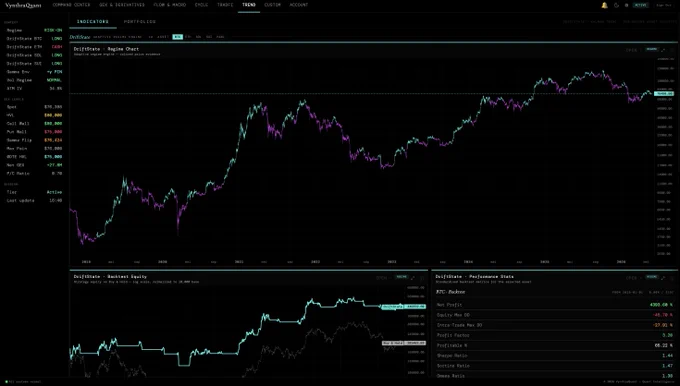This screenshot has height=386, width=680.
Task: Go to the Flow & Macro section
Action: click(x=170, y=5)
